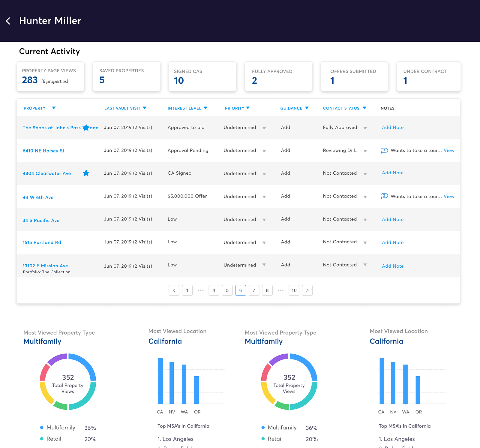Viewport: 480px width, 448px height.
Task: Select page 7 in pagination
Action: coord(254,290)
